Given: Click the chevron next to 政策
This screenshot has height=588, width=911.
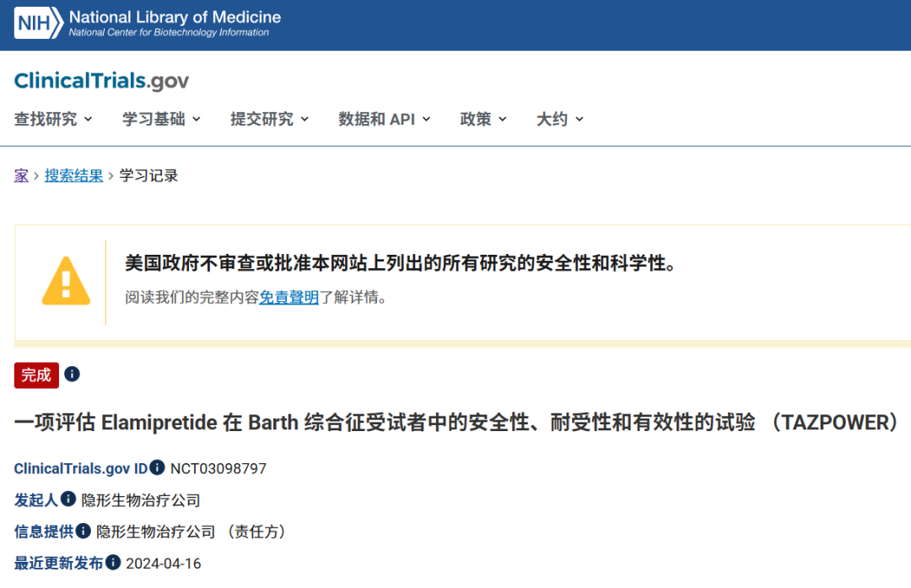Looking at the screenshot, I should click(x=503, y=119).
